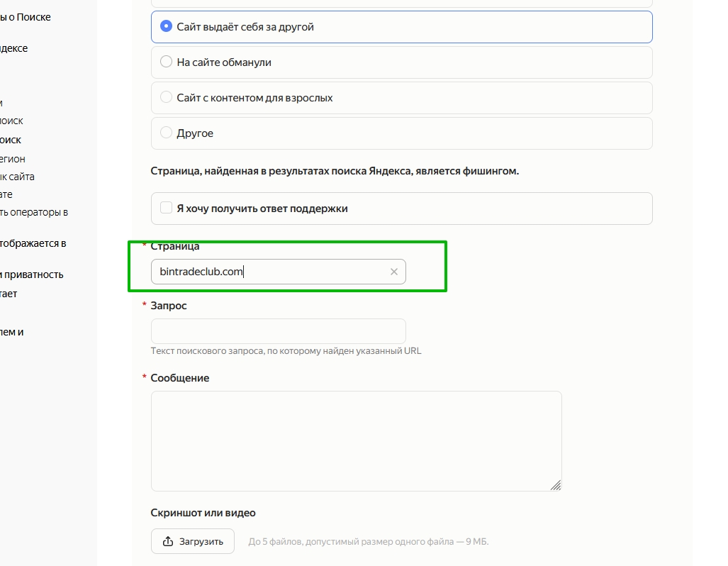Open sidebar link ending with 'тает'
Screen dimensions: 728x566
tap(9, 293)
